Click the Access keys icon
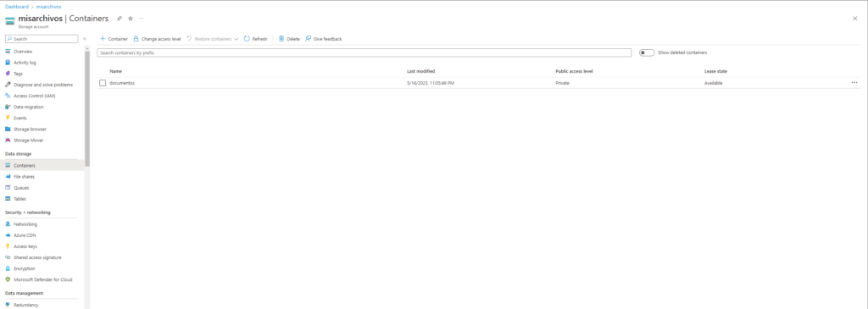 [8, 246]
